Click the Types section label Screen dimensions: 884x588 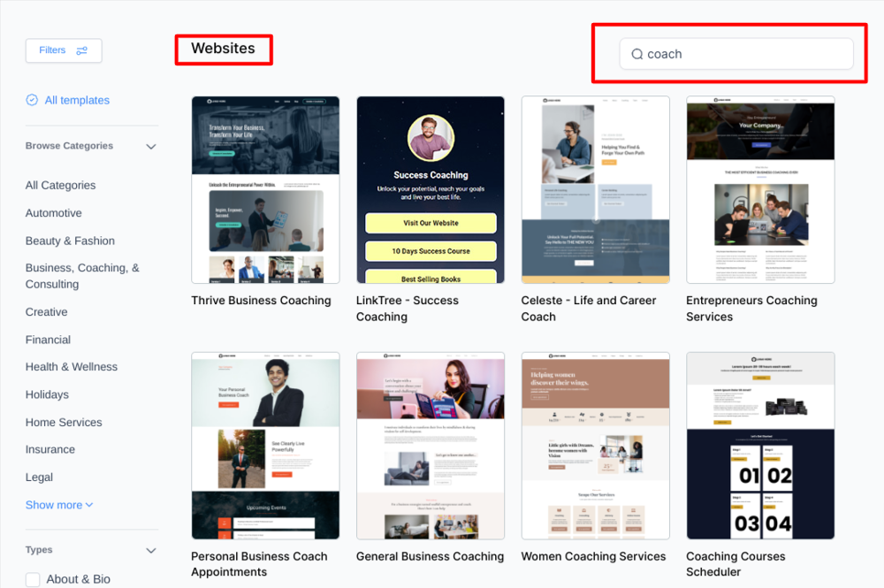coord(39,550)
